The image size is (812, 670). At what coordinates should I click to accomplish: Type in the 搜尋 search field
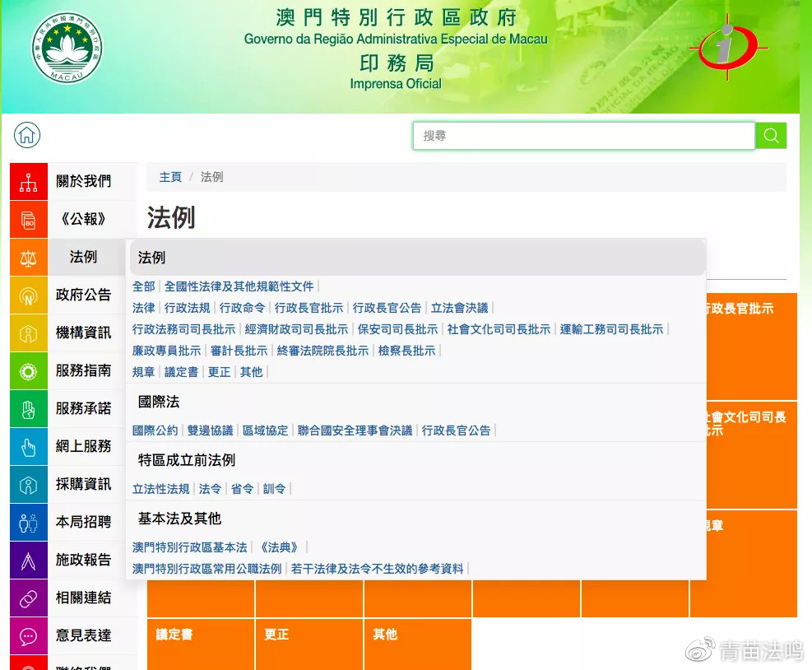click(583, 136)
